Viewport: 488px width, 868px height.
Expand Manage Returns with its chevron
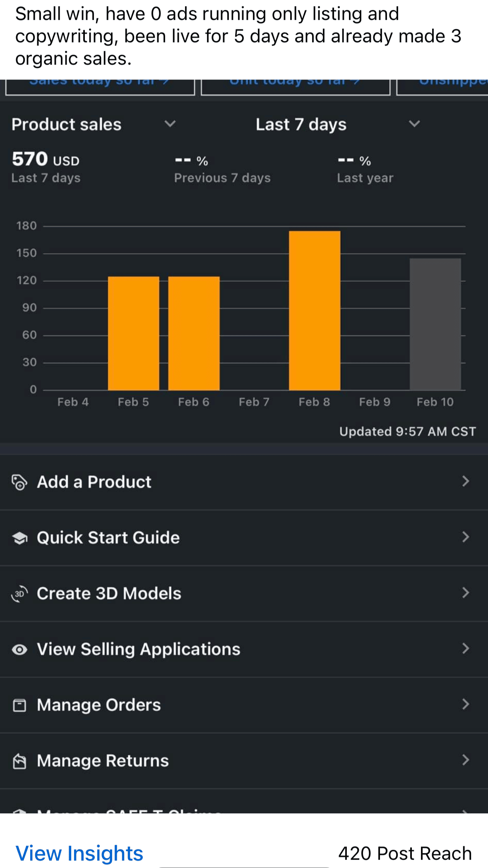pyautogui.click(x=466, y=760)
